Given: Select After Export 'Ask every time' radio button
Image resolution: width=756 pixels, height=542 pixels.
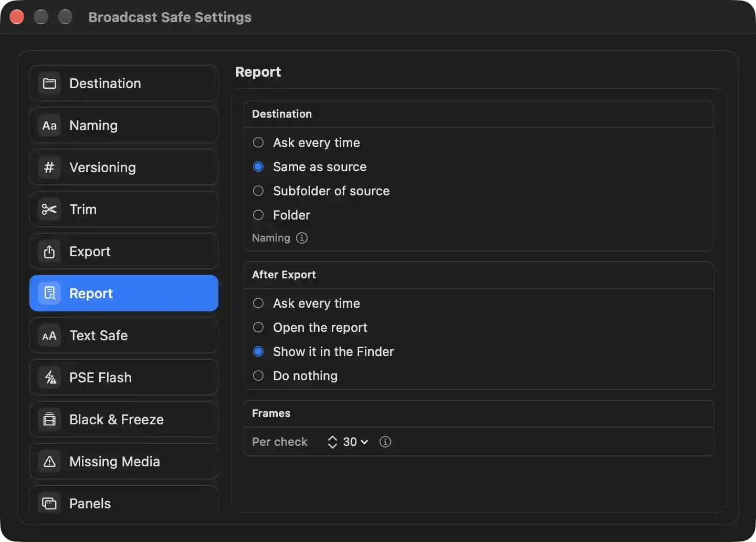Looking at the screenshot, I should tap(258, 303).
